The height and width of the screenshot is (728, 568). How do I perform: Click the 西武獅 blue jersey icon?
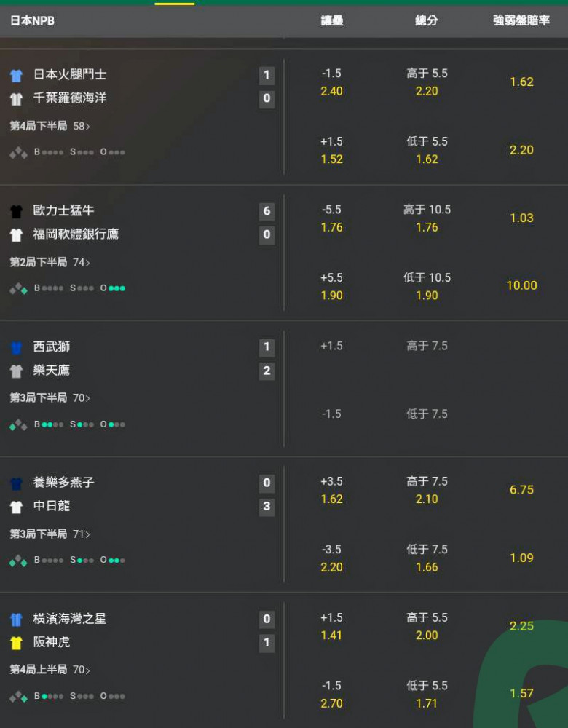click(x=16, y=347)
